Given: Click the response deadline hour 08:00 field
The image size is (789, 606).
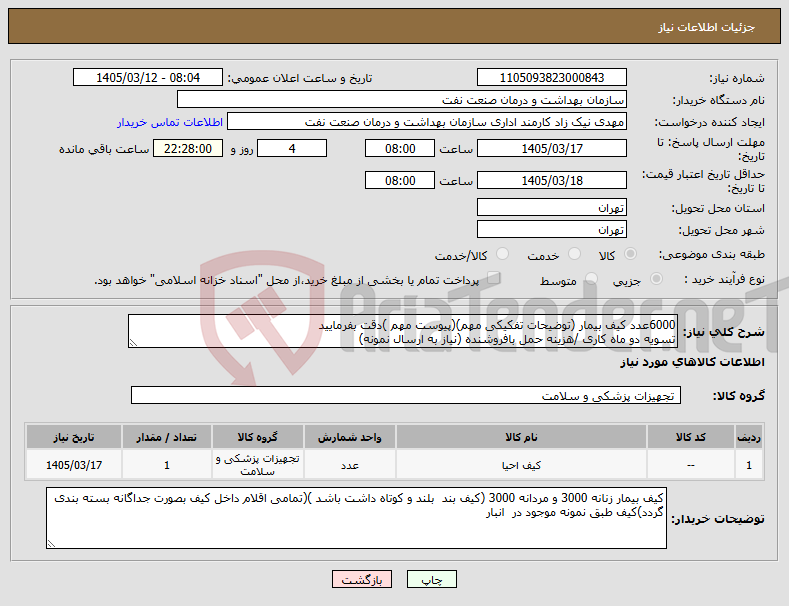Looking at the screenshot, I should (x=400, y=148).
